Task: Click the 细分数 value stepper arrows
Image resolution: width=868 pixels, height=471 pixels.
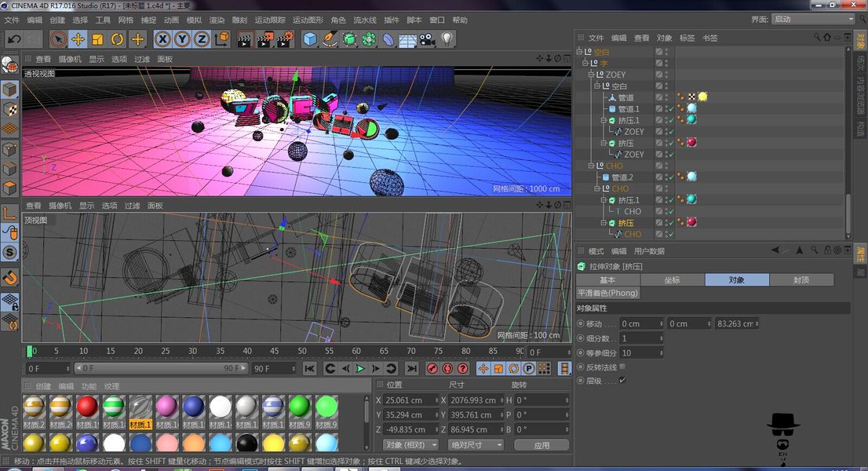Action: pos(660,338)
